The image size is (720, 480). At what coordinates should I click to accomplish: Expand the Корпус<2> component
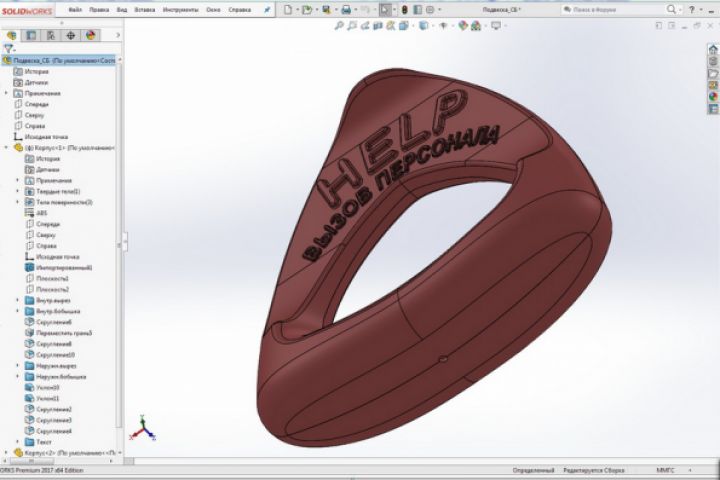coord(6,453)
